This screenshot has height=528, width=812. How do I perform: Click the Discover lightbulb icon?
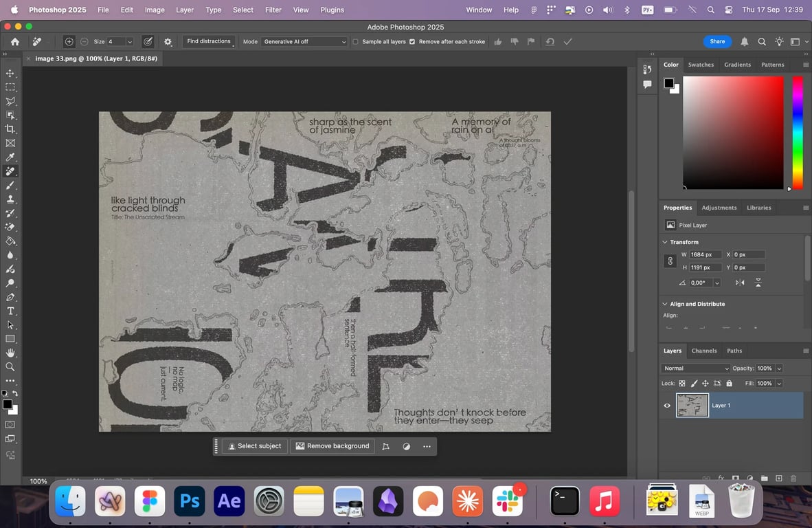pos(779,42)
